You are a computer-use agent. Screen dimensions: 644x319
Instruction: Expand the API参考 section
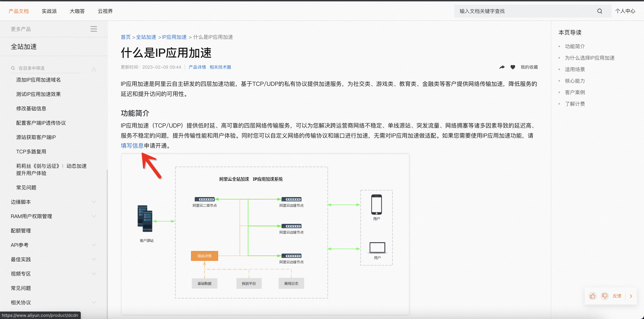(94, 245)
